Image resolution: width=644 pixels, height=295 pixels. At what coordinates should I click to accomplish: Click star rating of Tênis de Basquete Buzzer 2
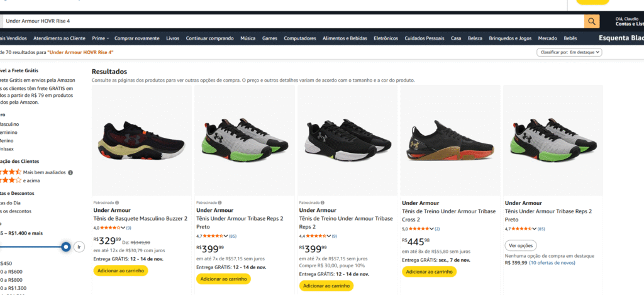coord(112,227)
